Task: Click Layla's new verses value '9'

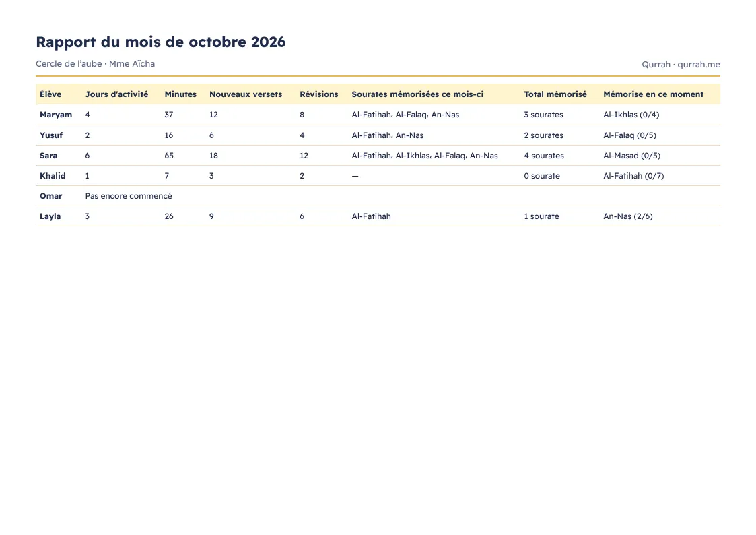Action: (x=211, y=216)
